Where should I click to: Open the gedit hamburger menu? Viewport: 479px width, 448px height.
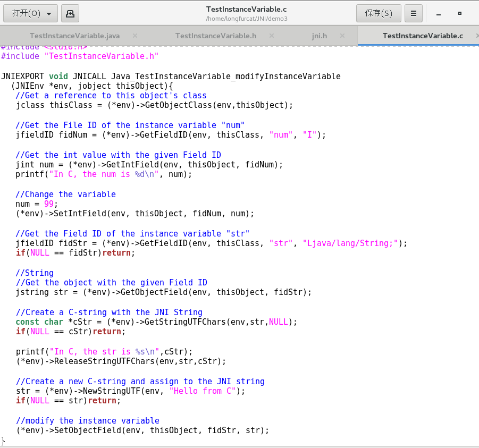pos(413,13)
